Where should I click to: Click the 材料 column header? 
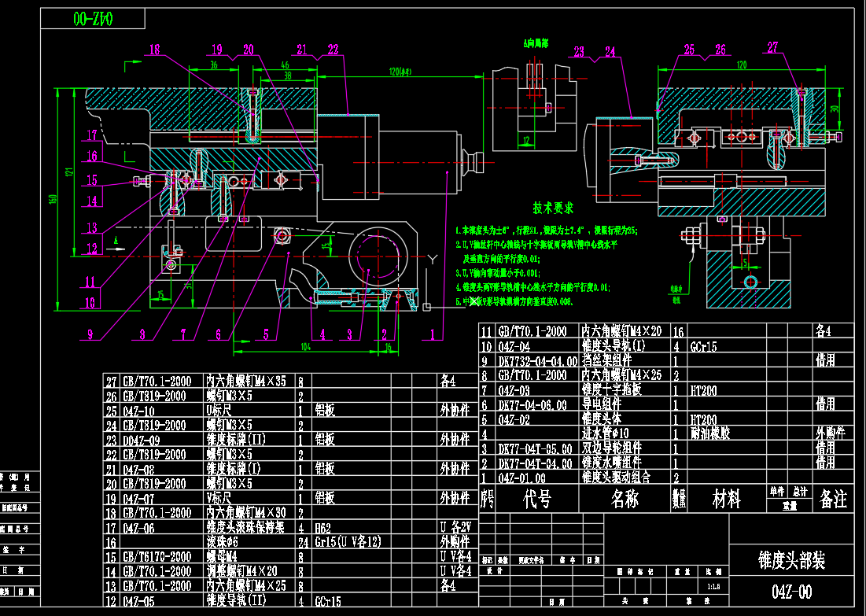pyautogui.click(x=726, y=498)
